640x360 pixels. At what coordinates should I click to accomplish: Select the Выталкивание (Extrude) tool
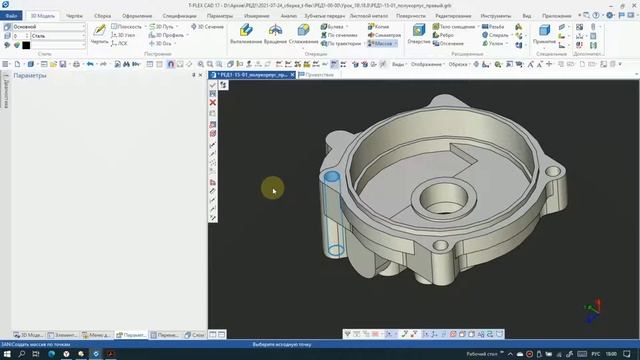point(246,33)
